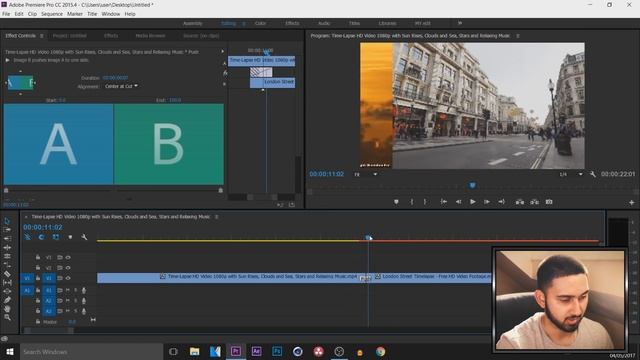Open the Program Monitor button editor plus
The image size is (640, 360).
coord(631,202)
